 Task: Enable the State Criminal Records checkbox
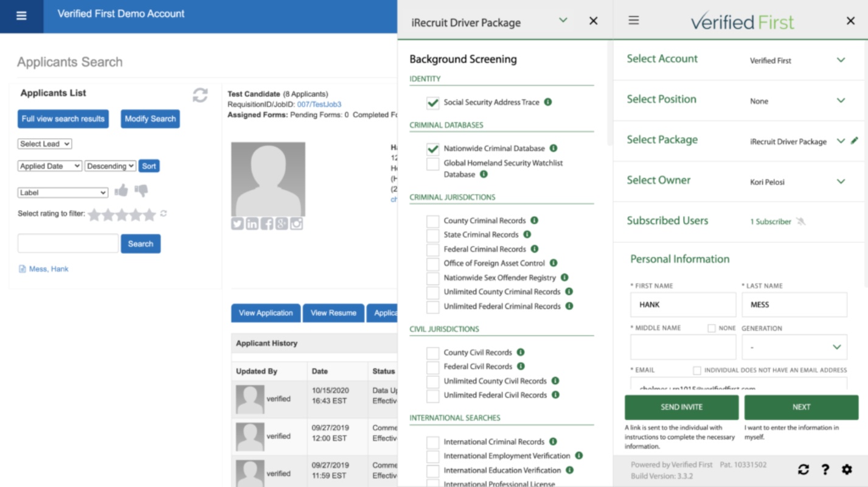coord(432,235)
